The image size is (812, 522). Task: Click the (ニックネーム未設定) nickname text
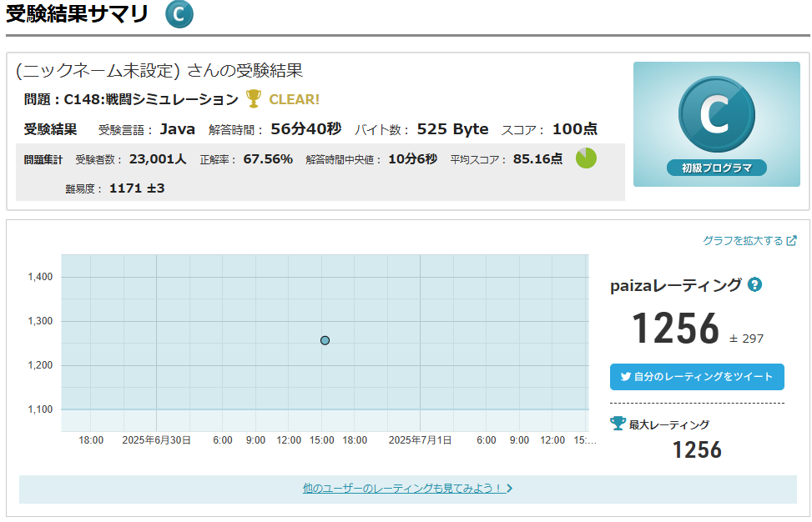pos(98,70)
